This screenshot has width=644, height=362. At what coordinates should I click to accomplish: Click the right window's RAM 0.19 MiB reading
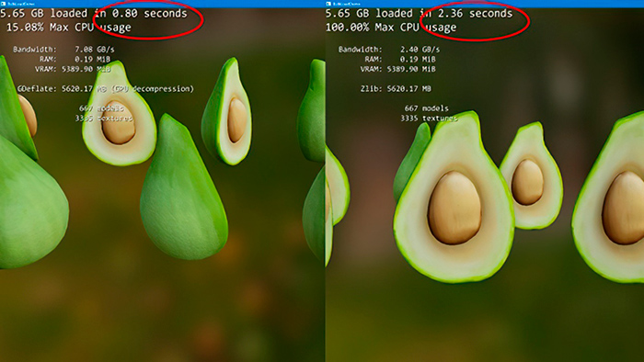point(400,60)
